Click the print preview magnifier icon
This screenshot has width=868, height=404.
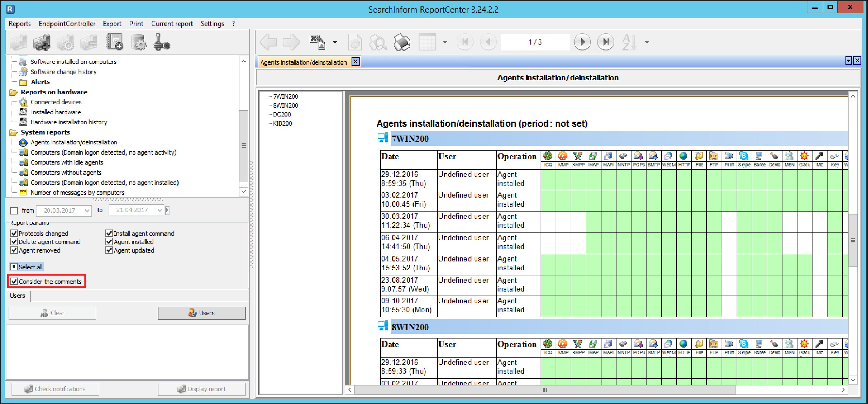pyautogui.click(x=378, y=42)
